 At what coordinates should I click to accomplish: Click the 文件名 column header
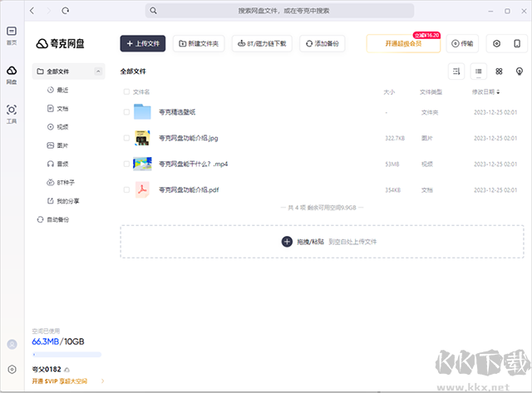pyautogui.click(x=141, y=92)
